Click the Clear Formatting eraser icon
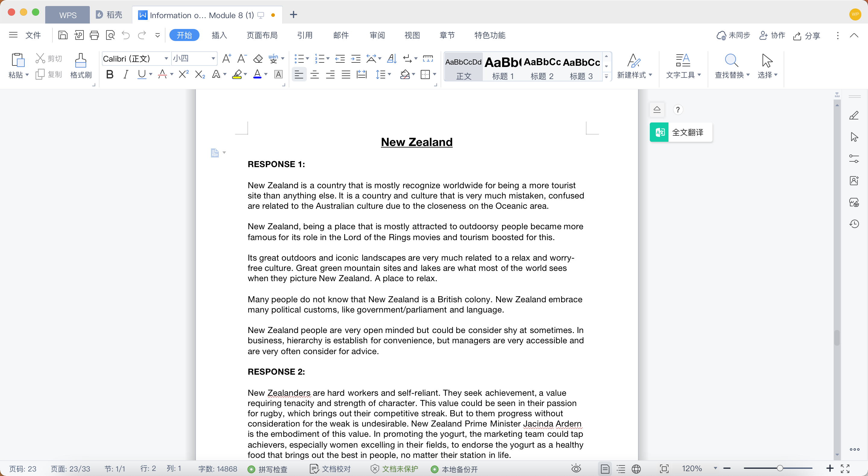868x476 pixels. pyautogui.click(x=258, y=58)
